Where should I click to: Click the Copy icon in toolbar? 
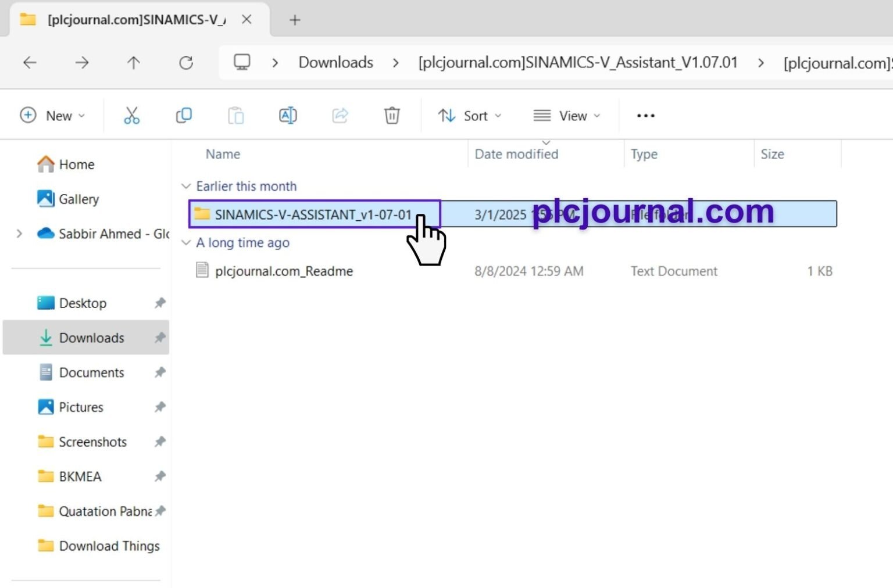[184, 116]
